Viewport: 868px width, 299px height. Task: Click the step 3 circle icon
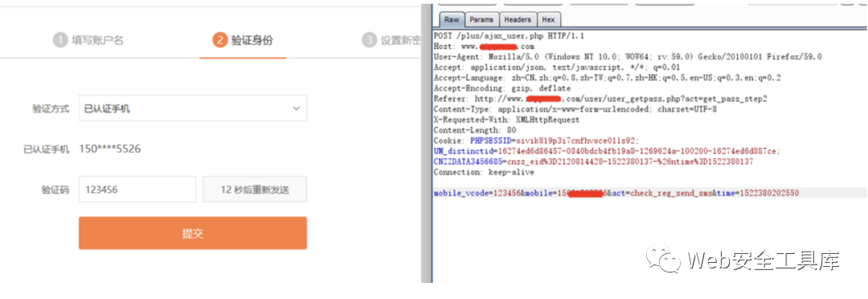(x=369, y=40)
